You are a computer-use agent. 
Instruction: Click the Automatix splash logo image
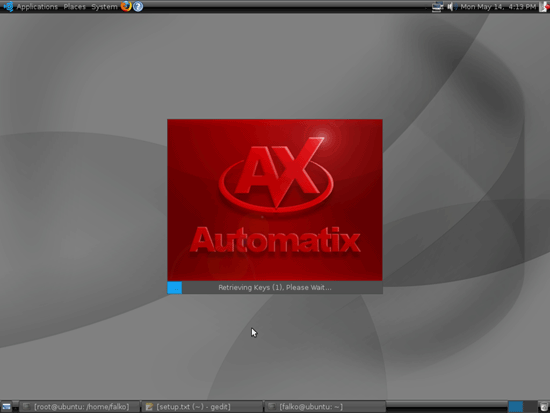click(x=275, y=200)
